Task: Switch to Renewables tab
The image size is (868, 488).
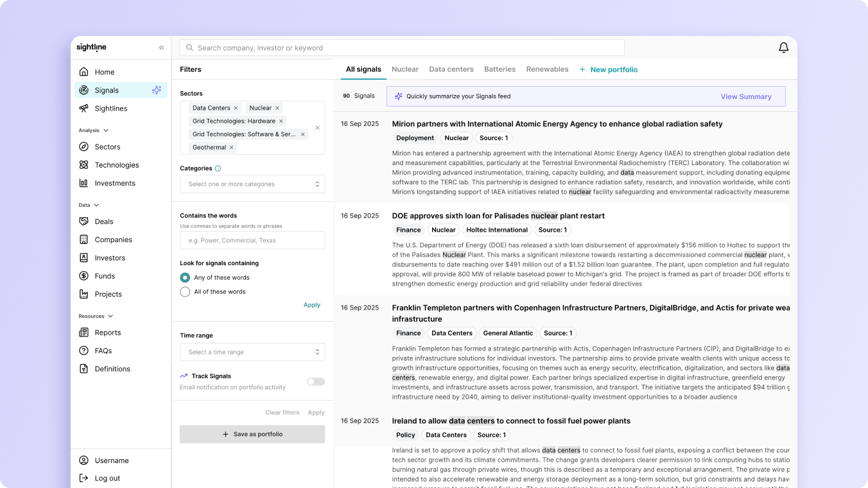Action: coord(547,69)
